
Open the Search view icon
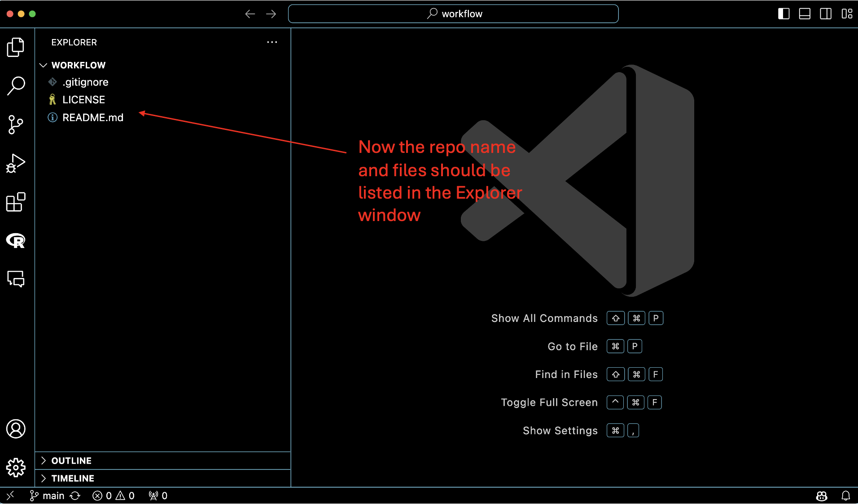click(16, 86)
